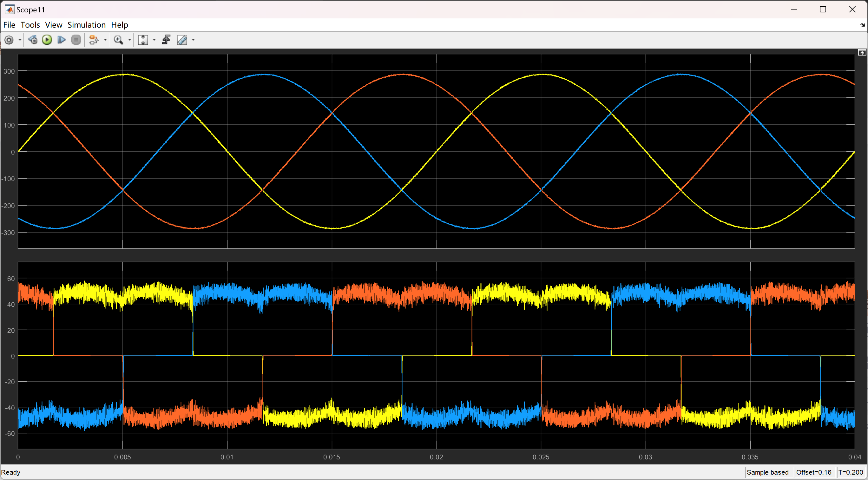Open Configuration Properties gear icon
868x480 pixels.
coord(9,40)
